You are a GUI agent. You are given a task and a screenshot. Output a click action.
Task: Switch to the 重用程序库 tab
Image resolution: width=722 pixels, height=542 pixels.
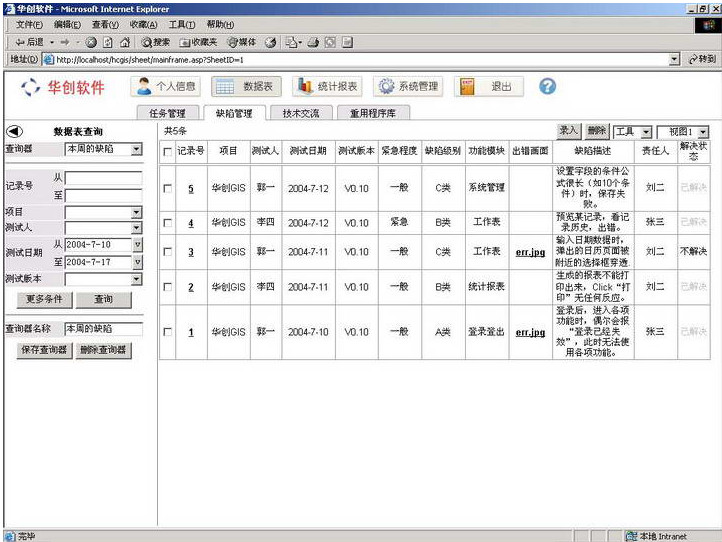tap(373, 113)
